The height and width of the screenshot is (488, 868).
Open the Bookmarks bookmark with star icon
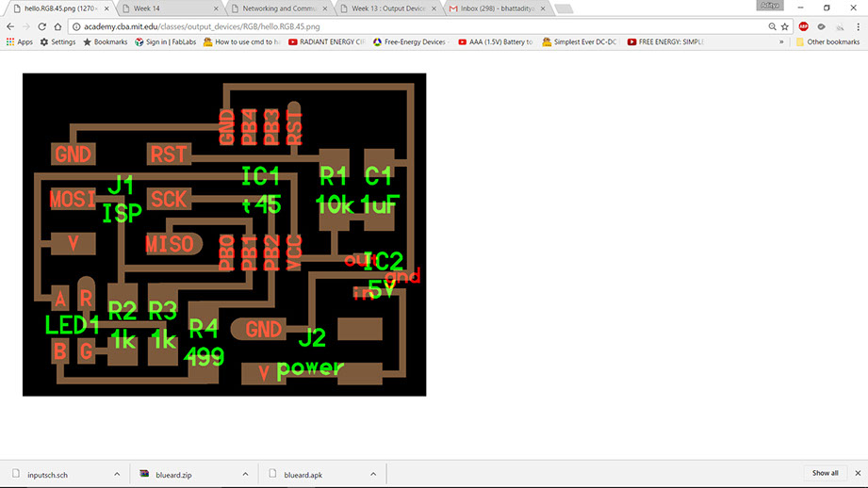[x=106, y=42]
